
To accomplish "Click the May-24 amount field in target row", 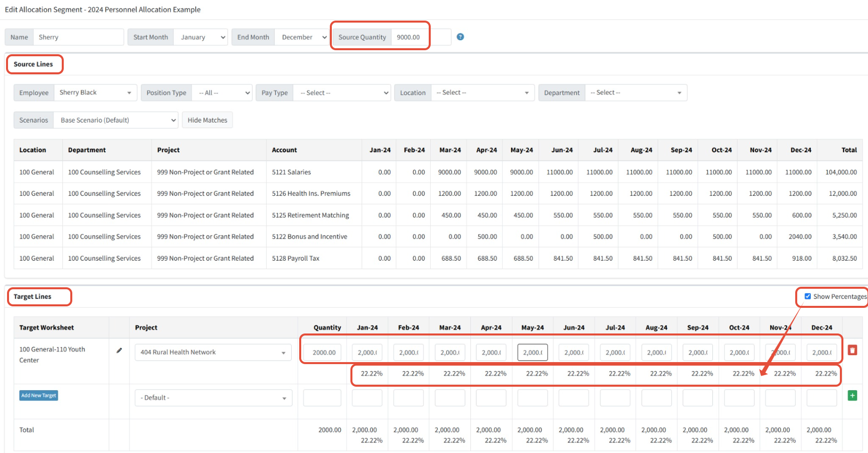I will coord(533,353).
